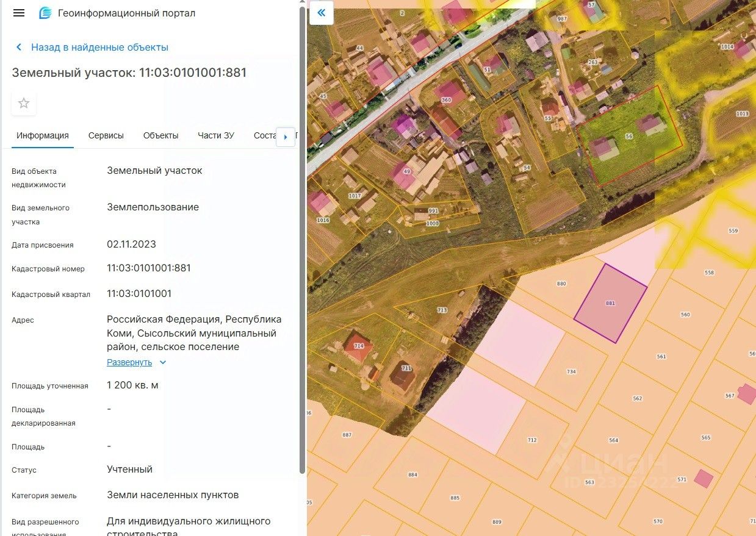The width and height of the screenshot is (756, 536).
Task: Click parcel 570 on the map
Action: tap(658, 521)
